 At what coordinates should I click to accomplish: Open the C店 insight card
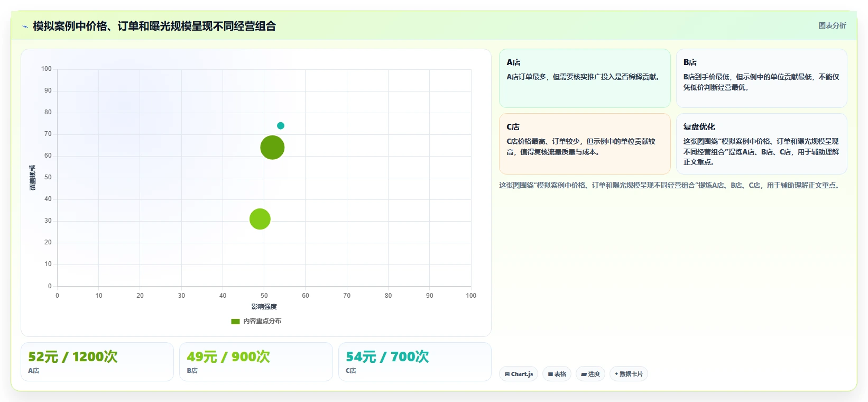click(585, 144)
